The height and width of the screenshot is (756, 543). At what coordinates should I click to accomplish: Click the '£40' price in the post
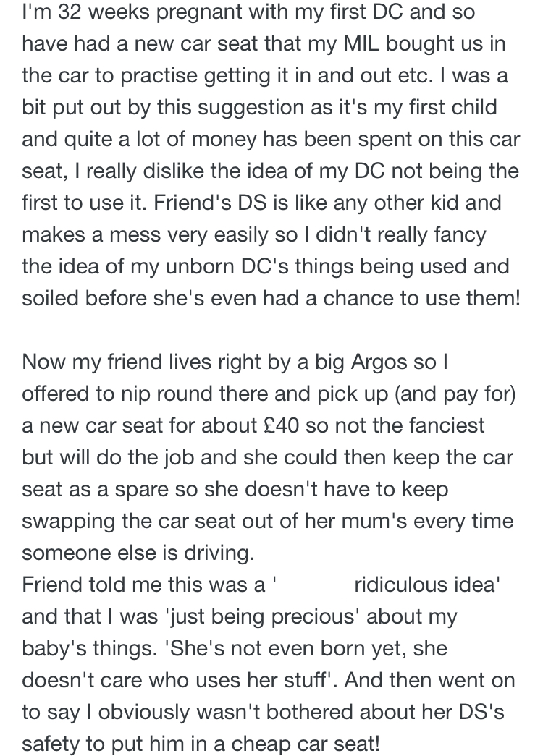coord(282,425)
